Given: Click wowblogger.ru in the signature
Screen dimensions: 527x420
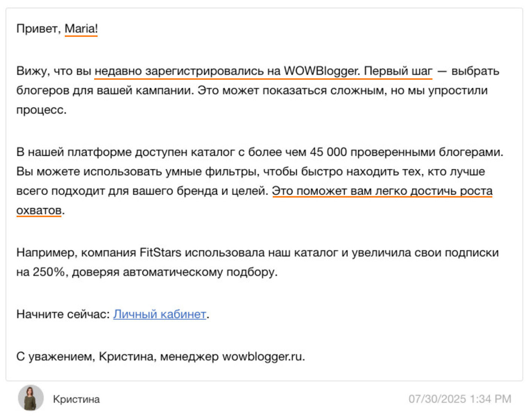Looking at the screenshot, I should (x=263, y=356).
